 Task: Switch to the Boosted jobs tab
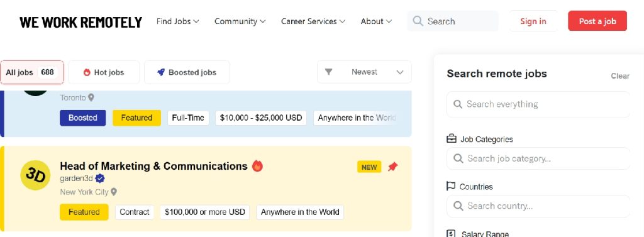point(187,72)
